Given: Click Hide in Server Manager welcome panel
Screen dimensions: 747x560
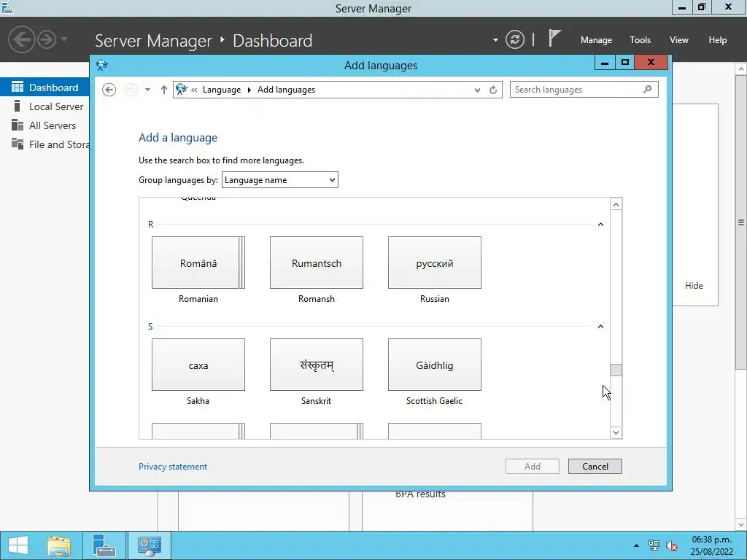Looking at the screenshot, I should [x=694, y=286].
